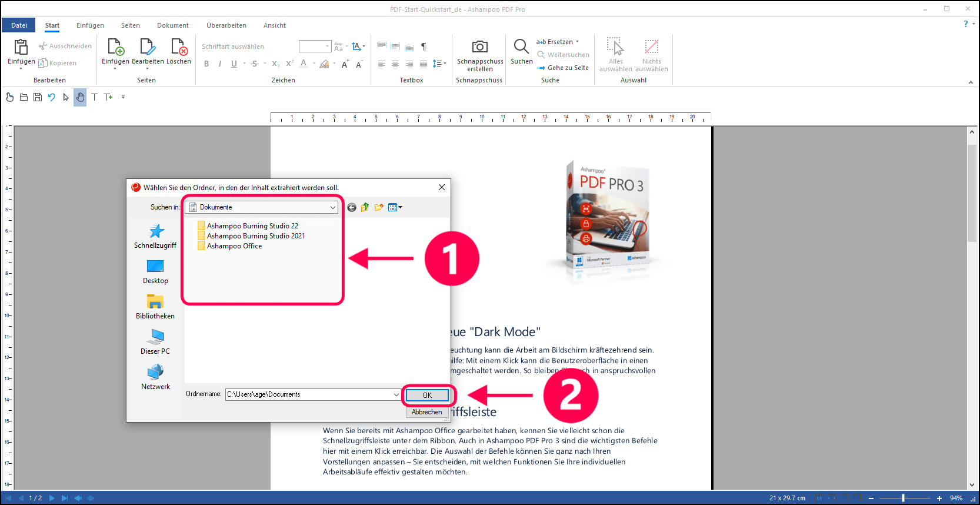This screenshot has height=505, width=980.
Task: Confirm folder with the OK button
Action: coord(428,396)
